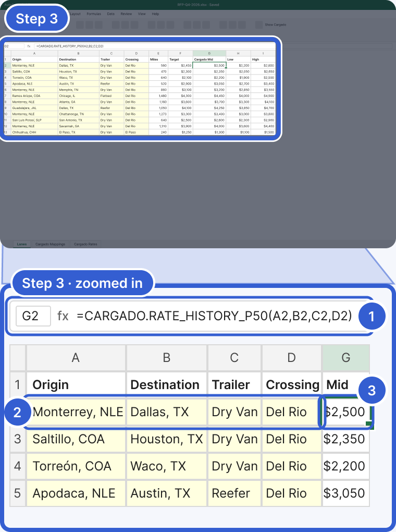Click the Low header cell
The image size is (396, 532).
click(238, 59)
